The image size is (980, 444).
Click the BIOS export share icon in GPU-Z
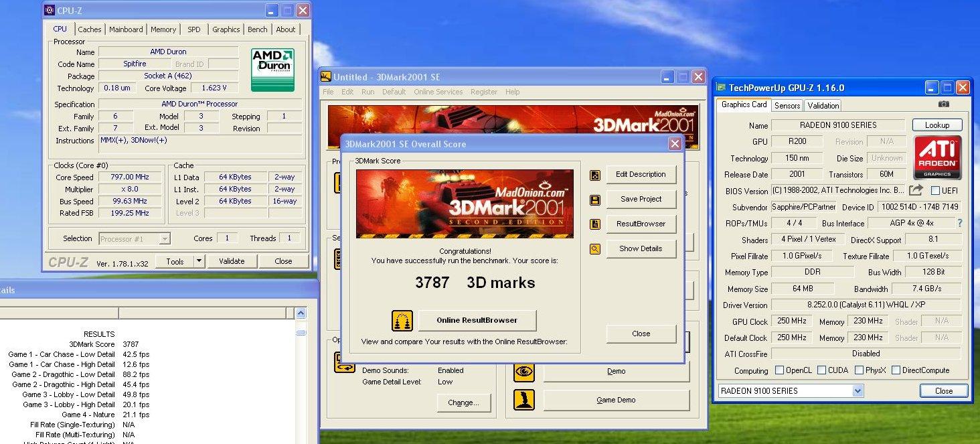tap(916, 190)
